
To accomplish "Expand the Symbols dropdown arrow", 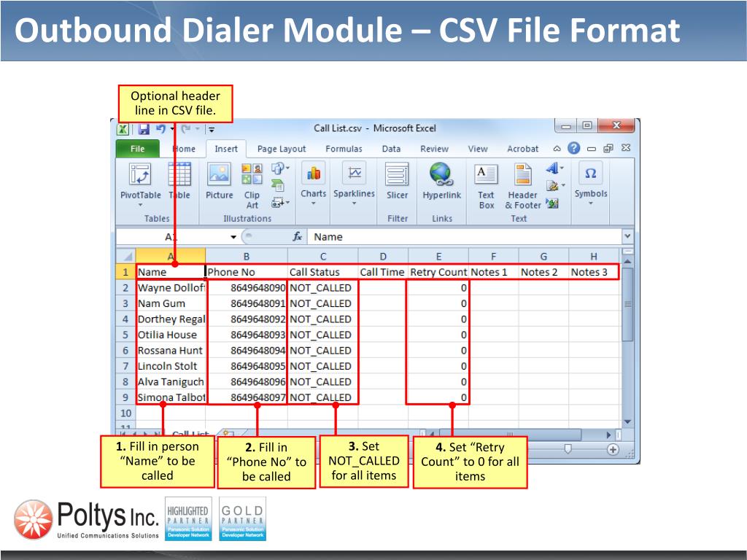I will 591,203.
